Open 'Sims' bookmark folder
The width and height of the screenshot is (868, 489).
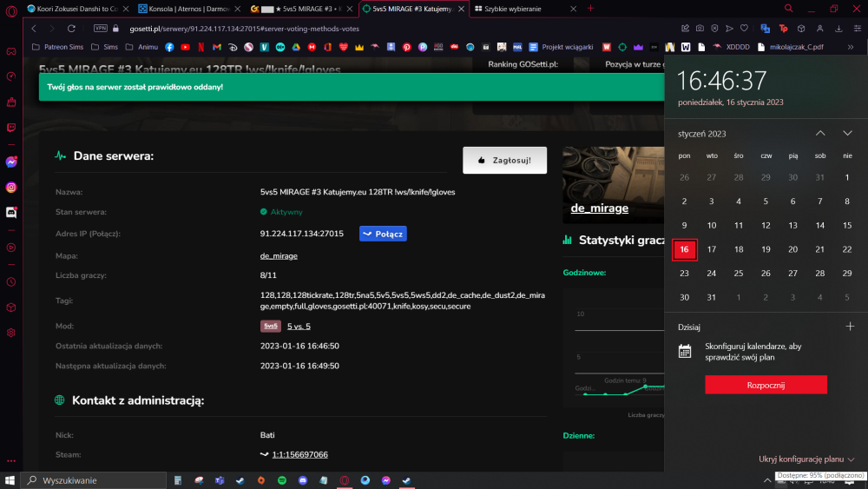pos(105,47)
